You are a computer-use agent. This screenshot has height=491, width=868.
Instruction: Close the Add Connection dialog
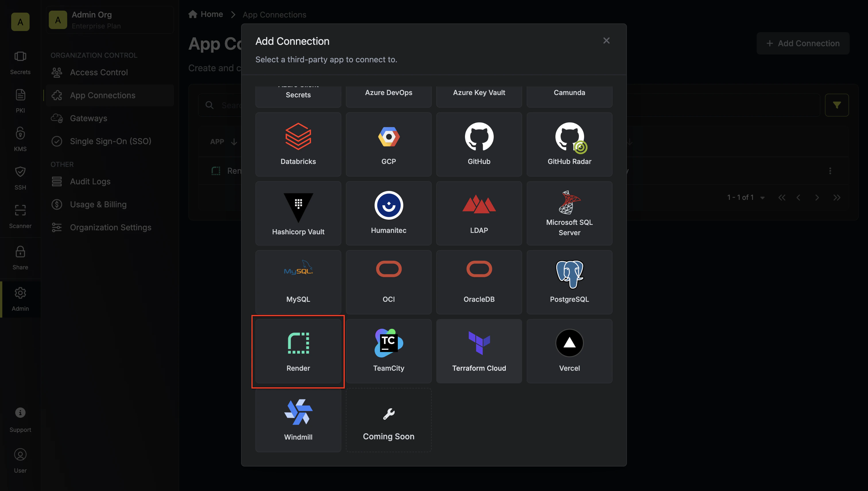(606, 41)
